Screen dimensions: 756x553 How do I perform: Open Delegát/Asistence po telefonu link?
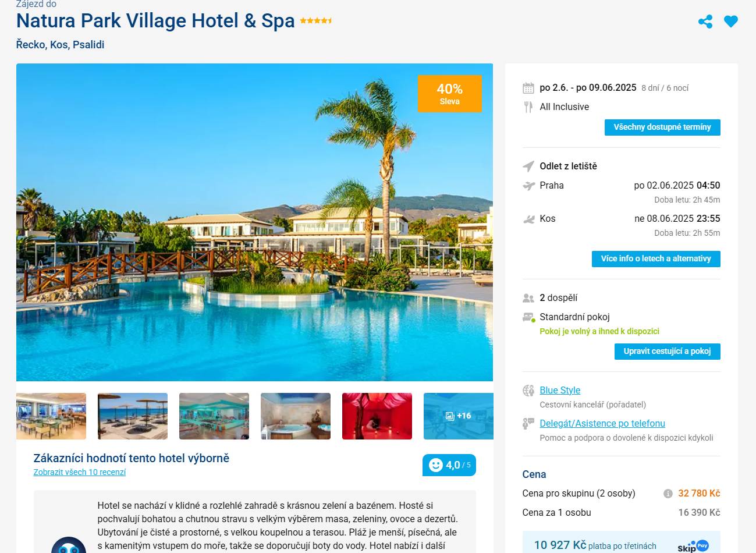click(602, 423)
